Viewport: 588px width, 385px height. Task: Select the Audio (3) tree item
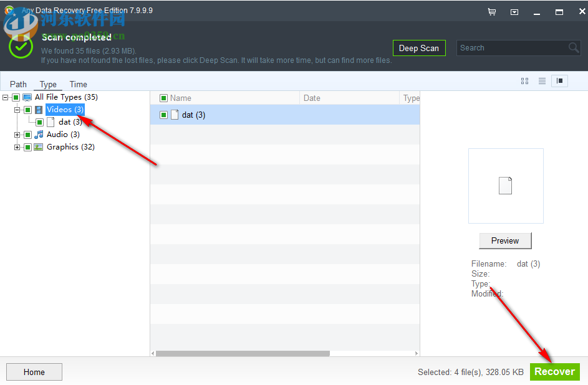point(63,135)
